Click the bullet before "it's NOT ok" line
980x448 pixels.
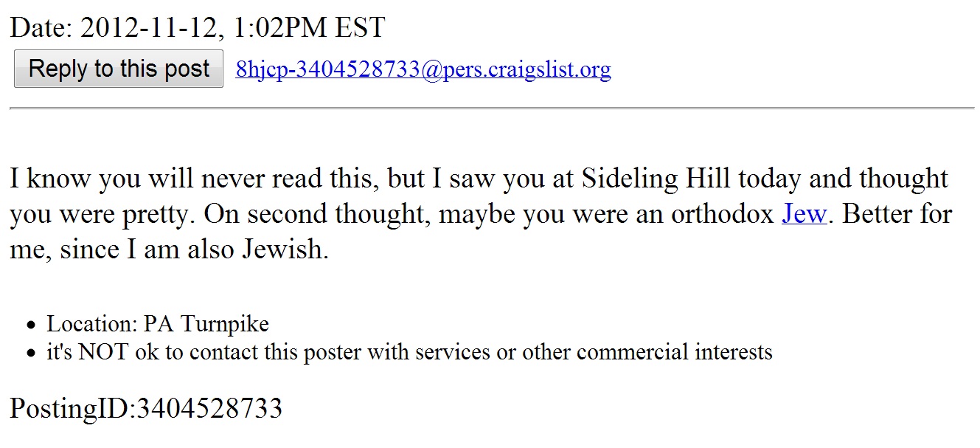[x=31, y=353]
